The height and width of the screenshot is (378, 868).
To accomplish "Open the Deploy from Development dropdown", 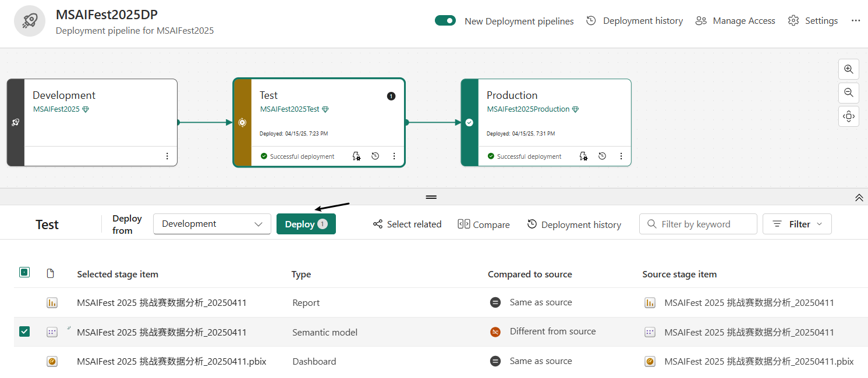I will pos(212,224).
